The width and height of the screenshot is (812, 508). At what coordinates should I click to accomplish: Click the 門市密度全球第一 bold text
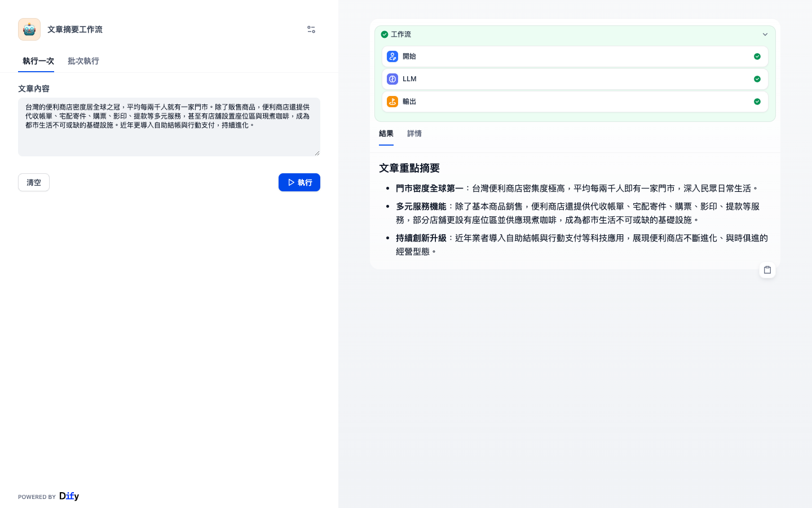(430, 189)
